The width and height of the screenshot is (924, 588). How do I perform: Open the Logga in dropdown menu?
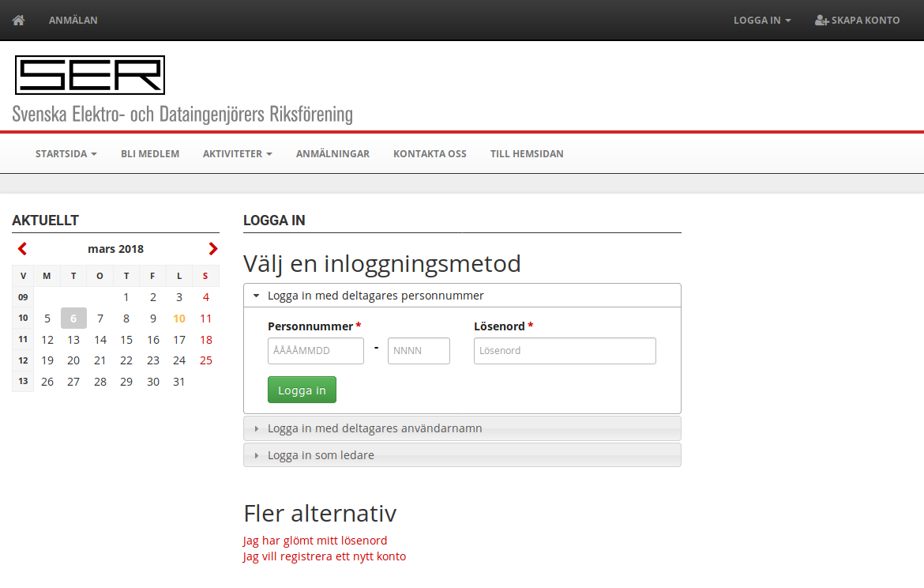pyautogui.click(x=762, y=20)
